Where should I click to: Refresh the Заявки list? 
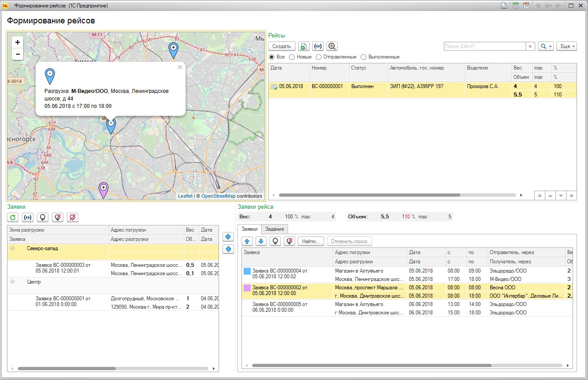pos(13,217)
